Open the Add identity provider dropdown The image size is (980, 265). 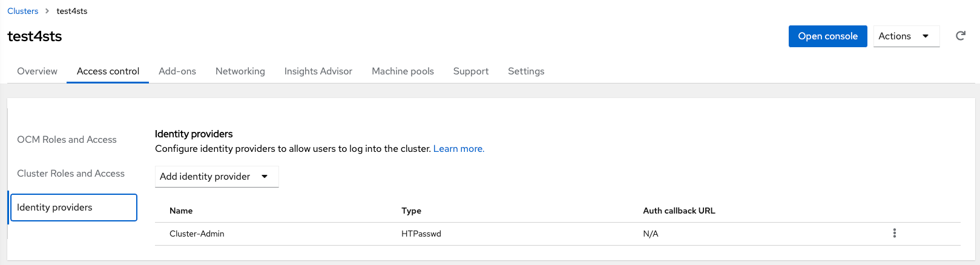point(216,177)
